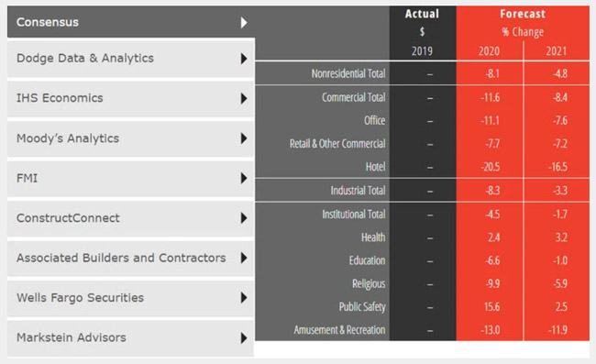Click arrow beside Moody's Analytics
Screen dimensions: 596x364
click(244, 138)
